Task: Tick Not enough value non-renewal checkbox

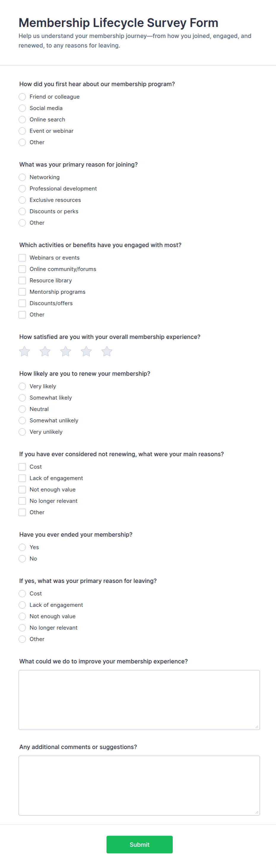Action: (x=22, y=490)
